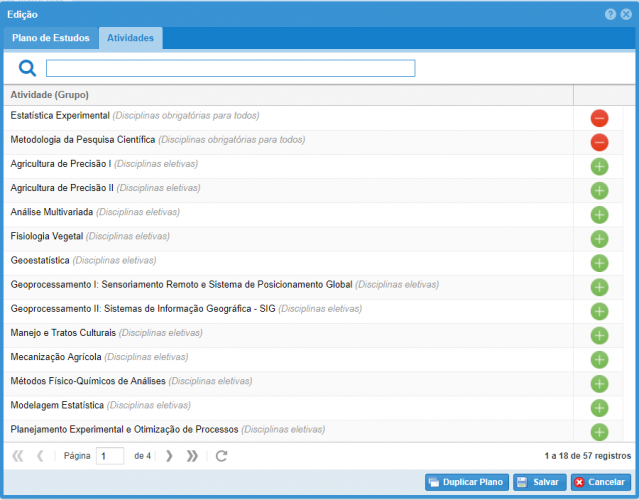Open help via question mark icon

point(610,14)
